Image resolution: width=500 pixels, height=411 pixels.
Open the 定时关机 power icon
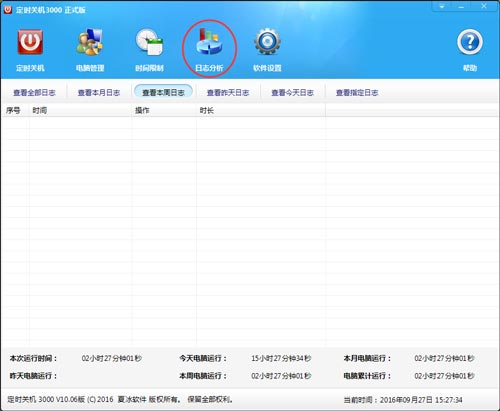(30, 42)
